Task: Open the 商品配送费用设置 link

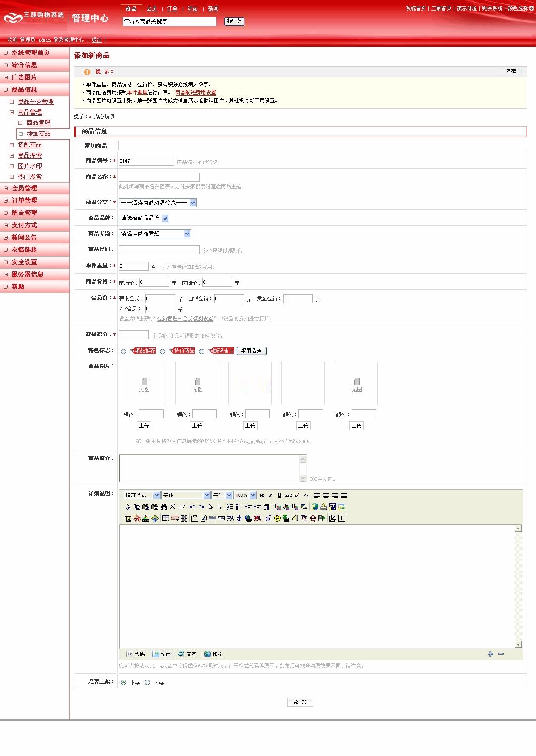Action: tap(196, 93)
